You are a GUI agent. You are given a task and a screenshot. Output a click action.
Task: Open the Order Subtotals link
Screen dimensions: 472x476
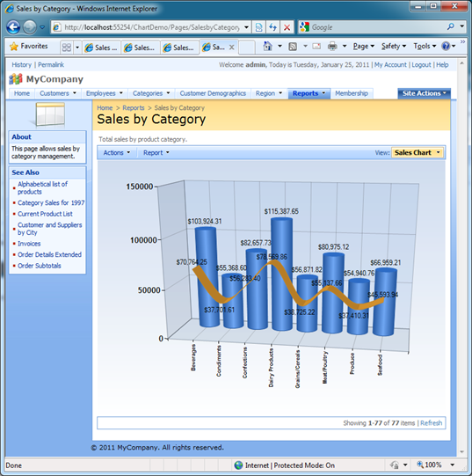(40, 266)
